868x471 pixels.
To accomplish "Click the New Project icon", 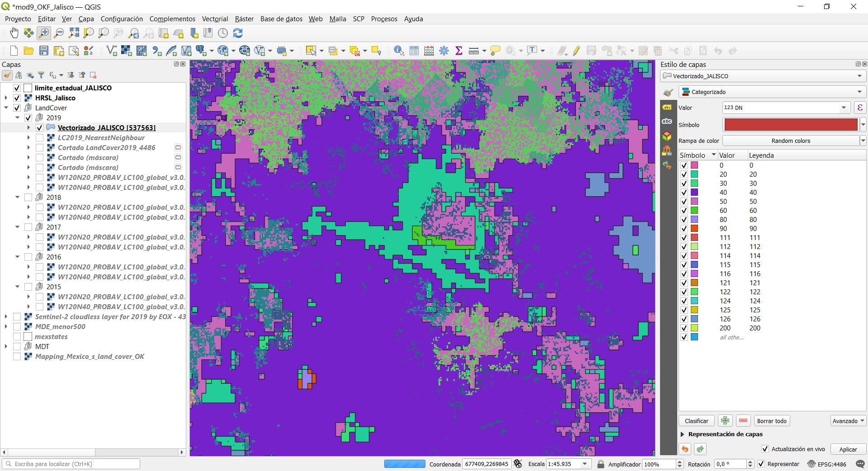I will [x=14, y=51].
